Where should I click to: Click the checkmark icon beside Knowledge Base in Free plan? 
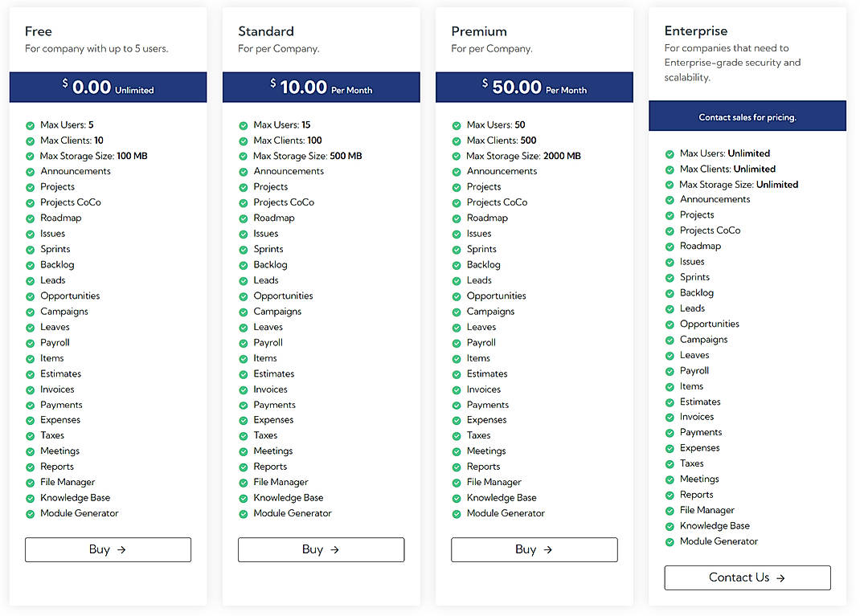point(30,497)
